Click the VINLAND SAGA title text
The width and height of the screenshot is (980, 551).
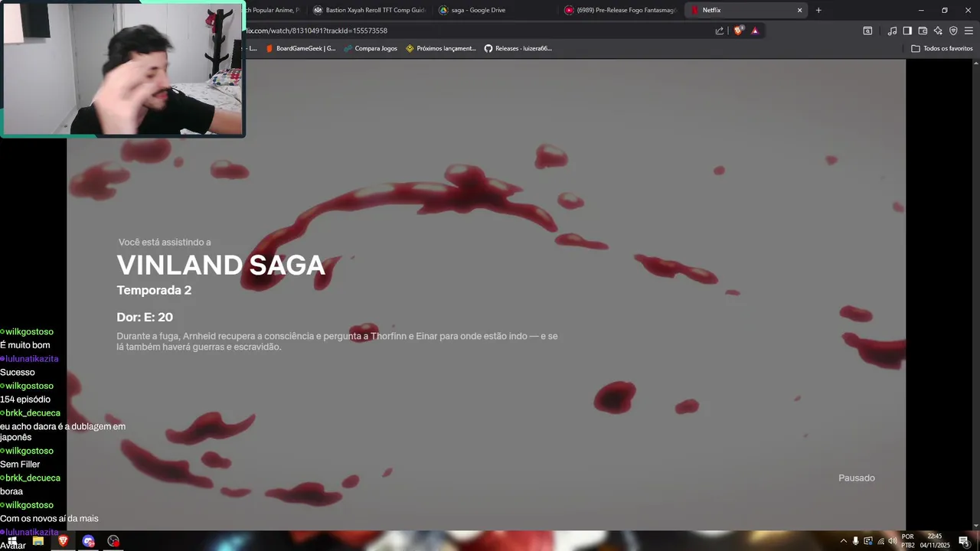[221, 266]
